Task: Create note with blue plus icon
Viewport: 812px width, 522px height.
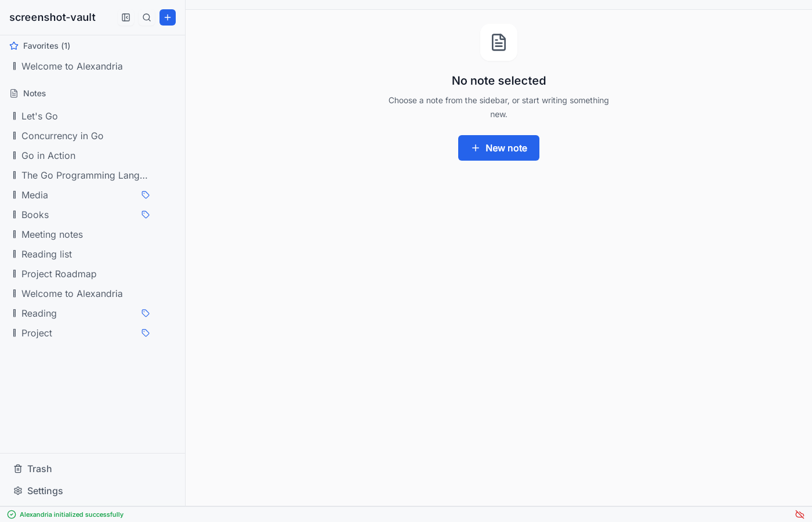Action: 168,17
